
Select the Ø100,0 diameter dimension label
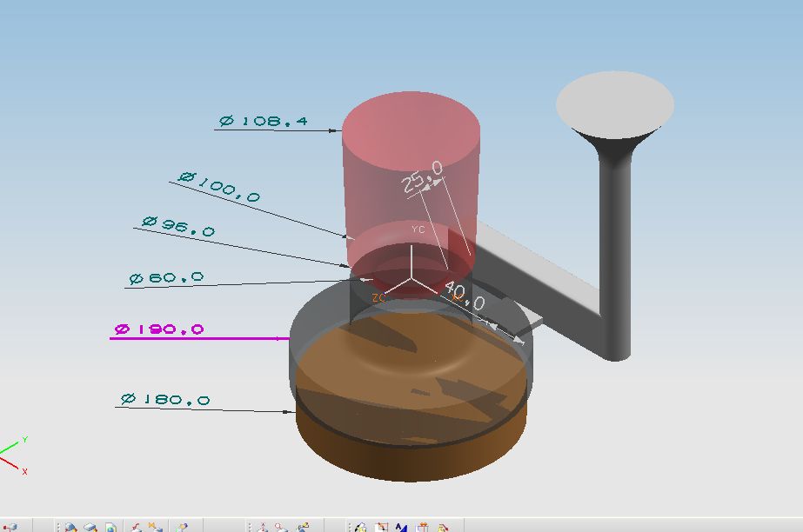point(219,187)
